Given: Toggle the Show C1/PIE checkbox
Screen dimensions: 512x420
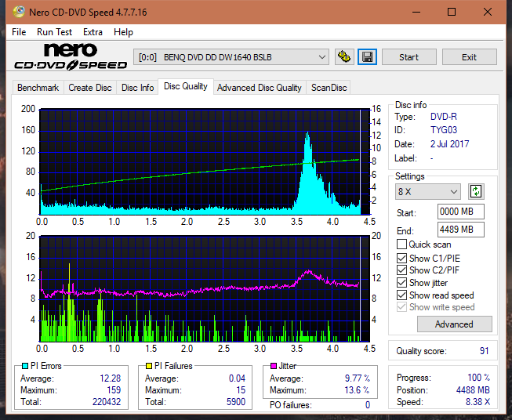Looking at the screenshot, I should coord(401,258).
